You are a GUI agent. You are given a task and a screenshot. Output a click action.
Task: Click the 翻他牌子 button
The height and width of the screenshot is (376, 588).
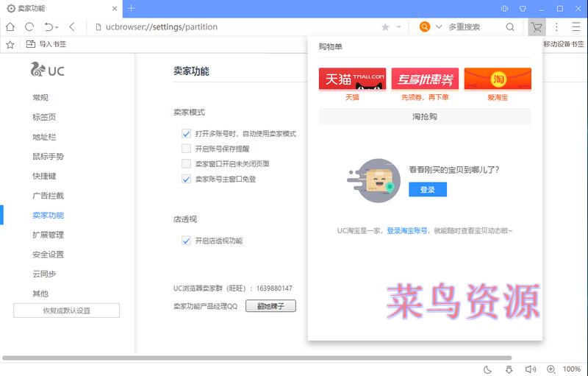coord(270,306)
